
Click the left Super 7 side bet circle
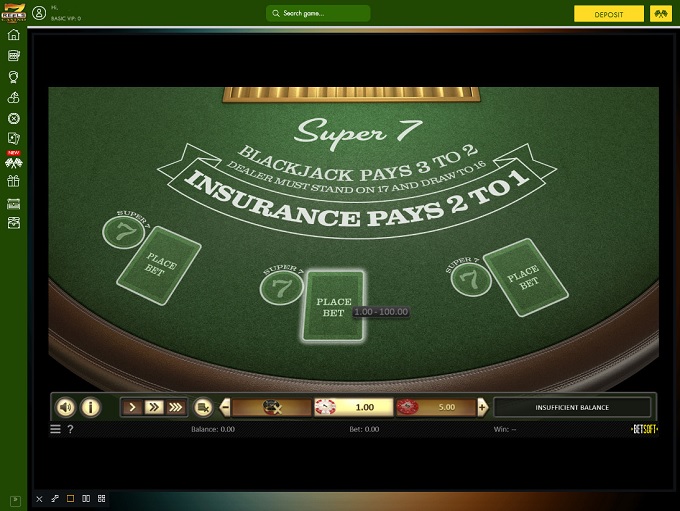(x=122, y=232)
